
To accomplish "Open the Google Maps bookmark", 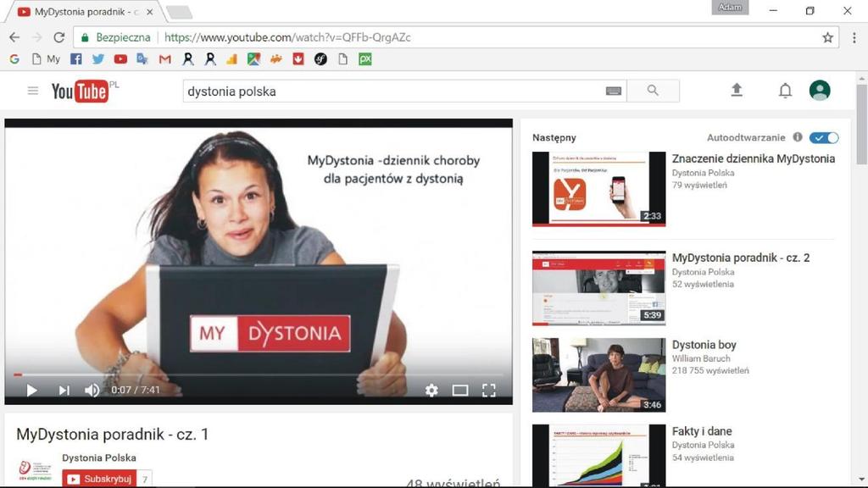I will (x=253, y=59).
